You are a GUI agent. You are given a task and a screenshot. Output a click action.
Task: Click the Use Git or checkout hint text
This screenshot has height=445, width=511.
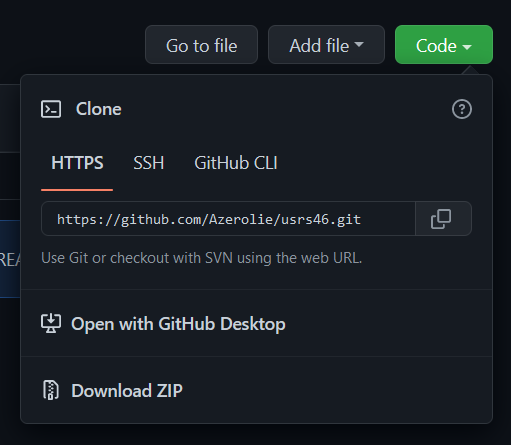coord(201,258)
